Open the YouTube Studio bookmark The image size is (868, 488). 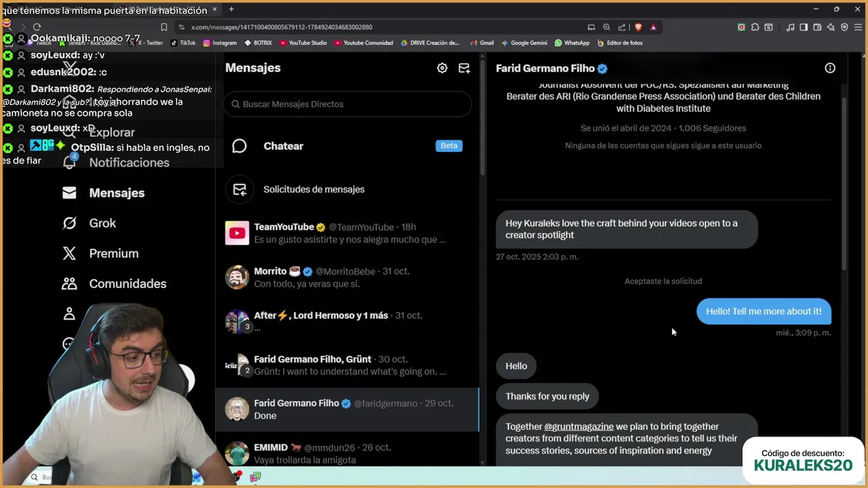[303, 43]
